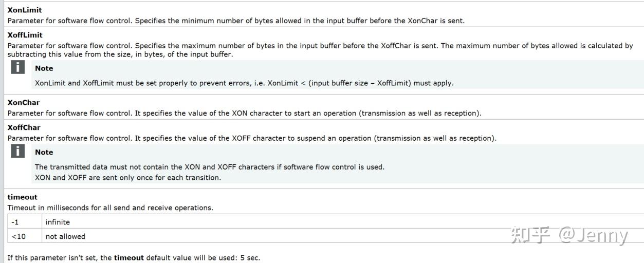Click the Note title above the XON/XOFF data rule

point(44,152)
